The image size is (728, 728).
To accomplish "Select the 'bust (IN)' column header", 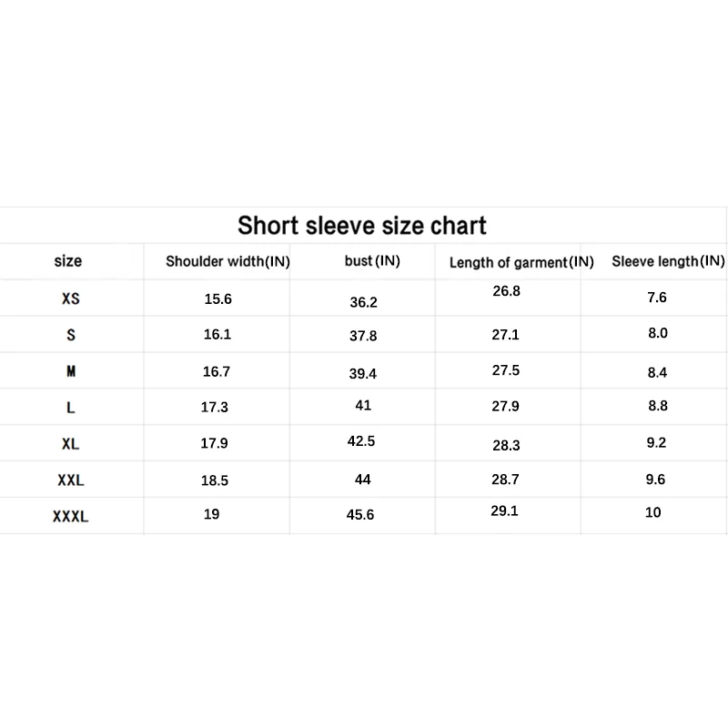I will [x=372, y=261].
